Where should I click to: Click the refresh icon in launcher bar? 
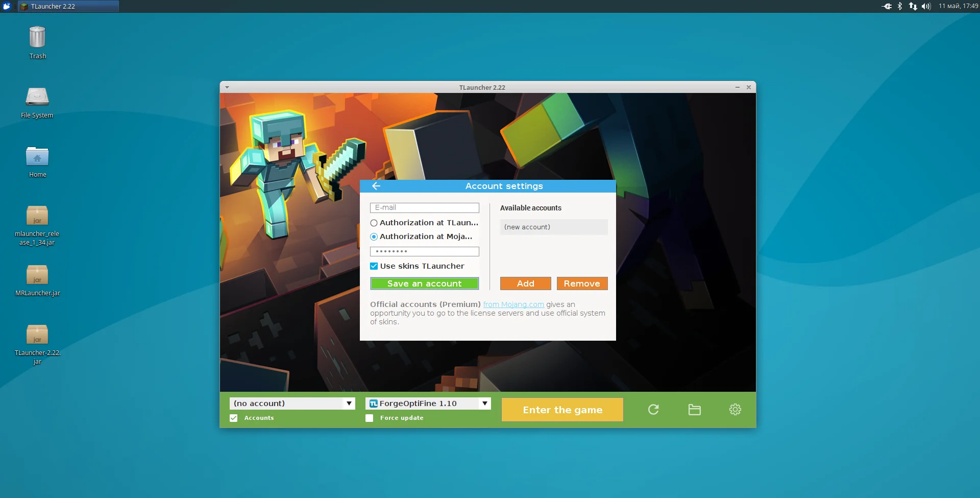653,410
